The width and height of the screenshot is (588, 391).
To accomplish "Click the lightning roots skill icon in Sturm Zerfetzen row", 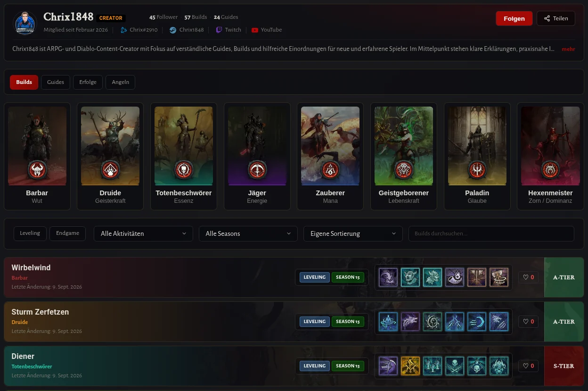I will [x=455, y=322].
